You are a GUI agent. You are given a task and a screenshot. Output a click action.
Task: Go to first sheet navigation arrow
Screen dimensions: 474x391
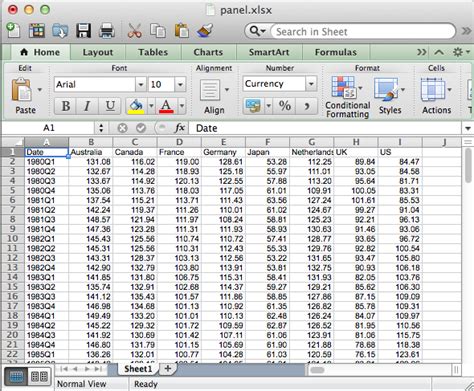(x=64, y=369)
